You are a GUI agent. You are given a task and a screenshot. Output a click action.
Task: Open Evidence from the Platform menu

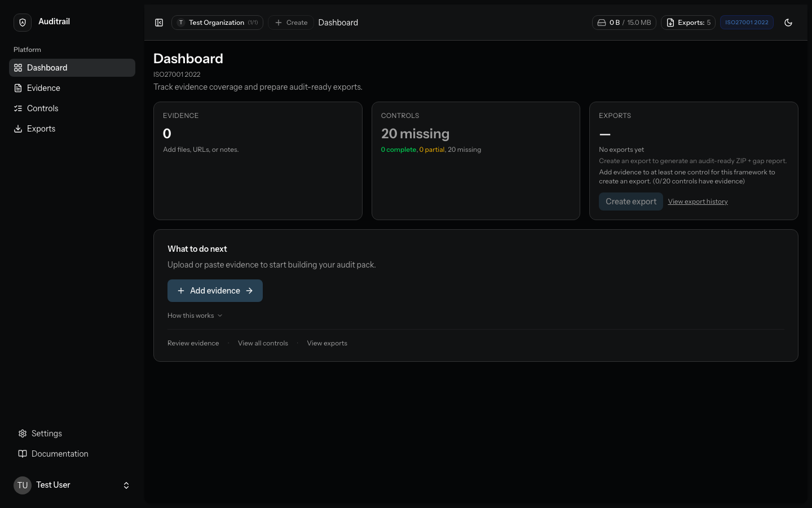(43, 87)
